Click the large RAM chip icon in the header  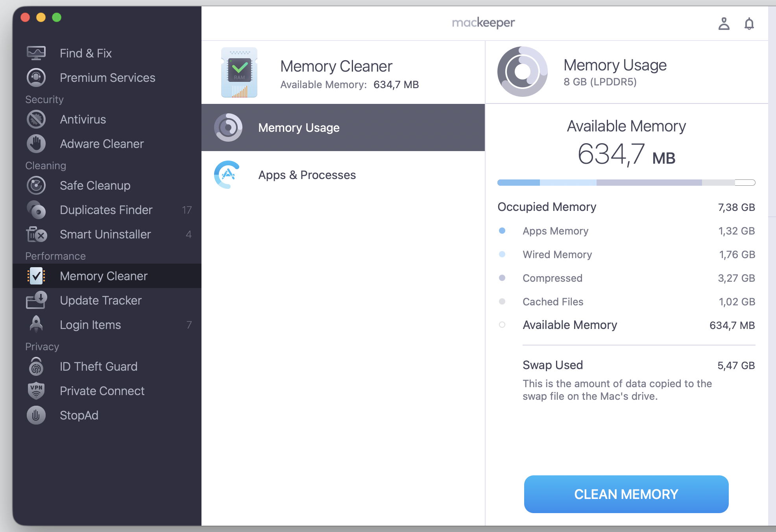[x=239, y=72]
